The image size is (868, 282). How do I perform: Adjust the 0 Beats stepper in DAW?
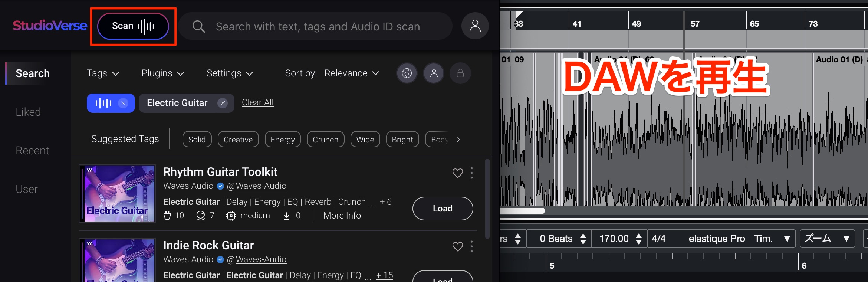(x=583, y=239)
